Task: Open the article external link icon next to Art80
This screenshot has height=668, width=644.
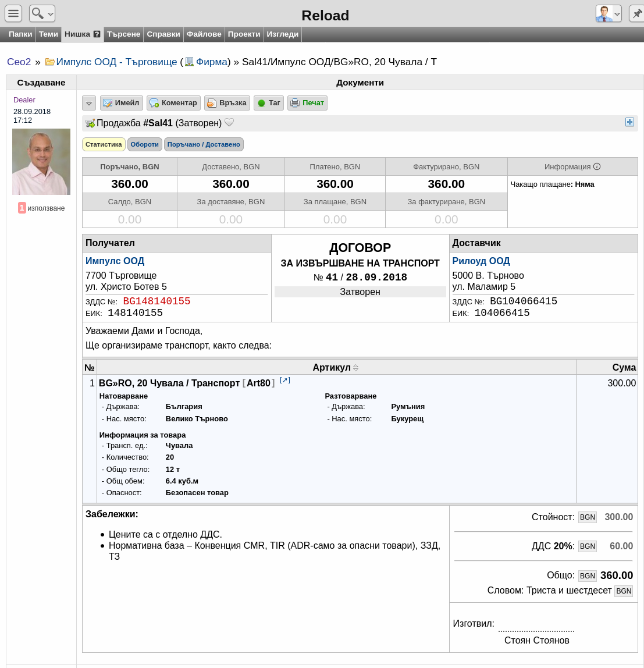Action: point(285,381)
